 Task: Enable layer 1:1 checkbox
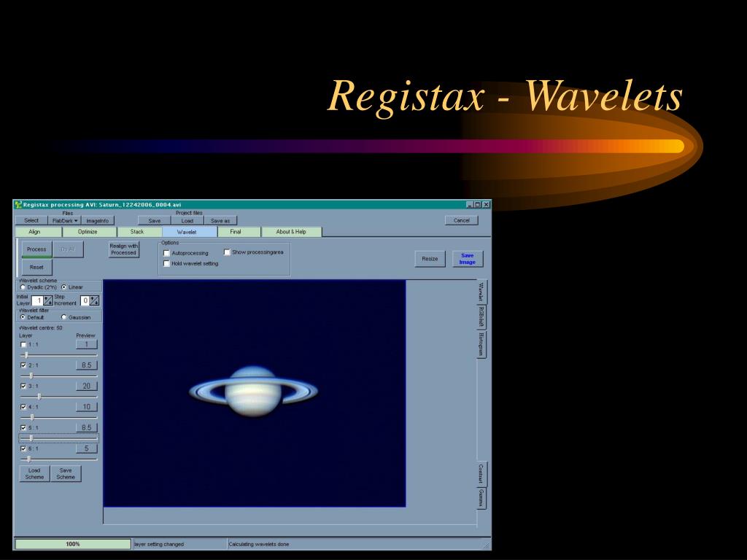[23, 345]
